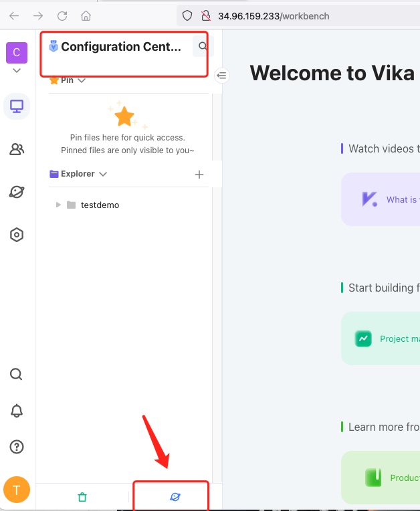Open space settings hexagon icon
The height and width of the screenshot is (511, 420).
[x=17, y=235]
